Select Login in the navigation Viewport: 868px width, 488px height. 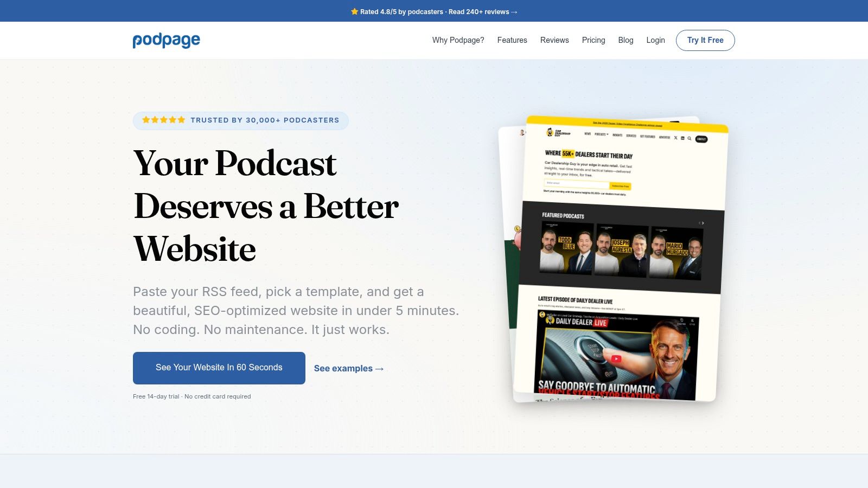click(x=655, y=40)
